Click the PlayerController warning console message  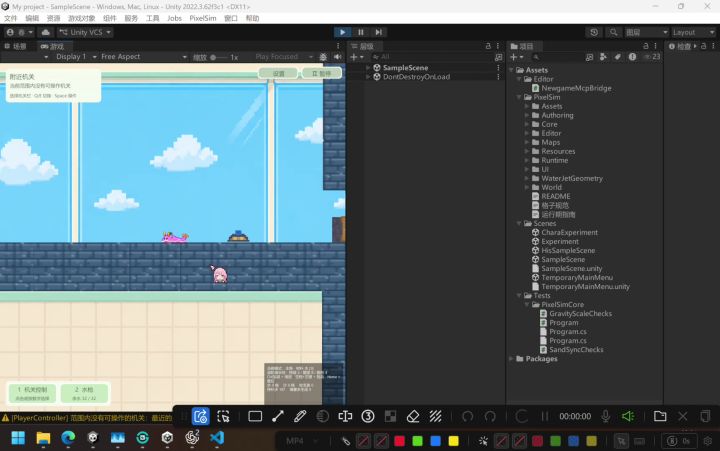(x=87, y=418)
